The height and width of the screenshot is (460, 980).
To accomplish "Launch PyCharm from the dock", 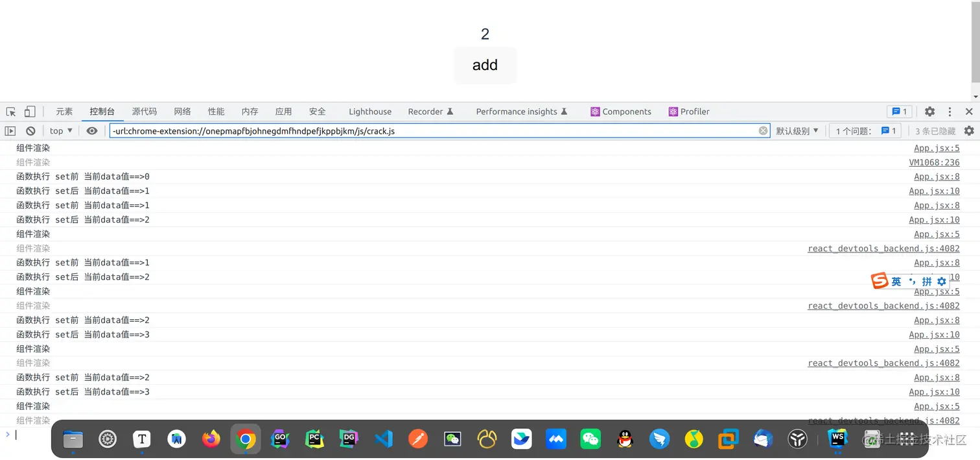I will click(x=314, y=439).
